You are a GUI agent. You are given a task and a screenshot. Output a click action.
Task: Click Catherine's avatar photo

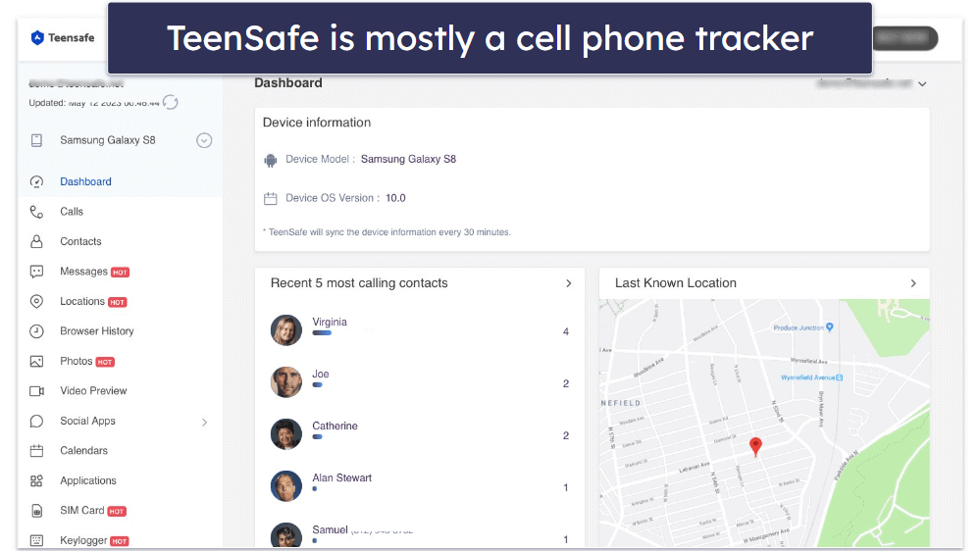point(286,434)
